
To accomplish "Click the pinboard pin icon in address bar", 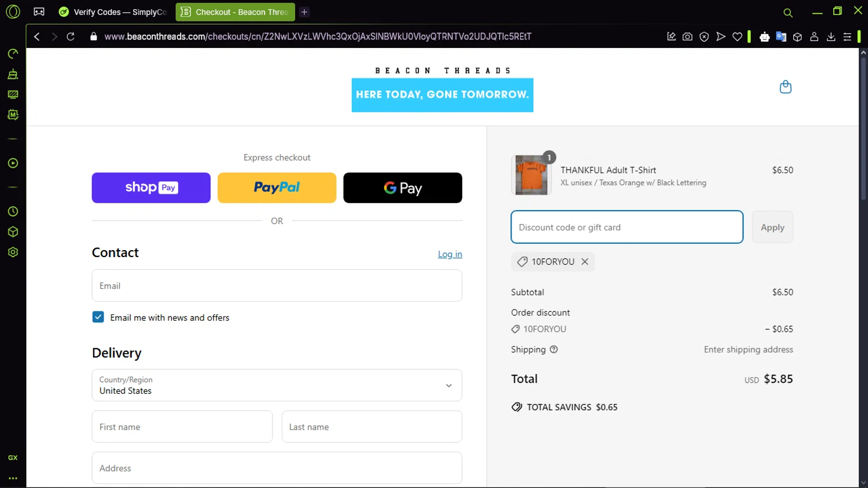I will (671, 36).
